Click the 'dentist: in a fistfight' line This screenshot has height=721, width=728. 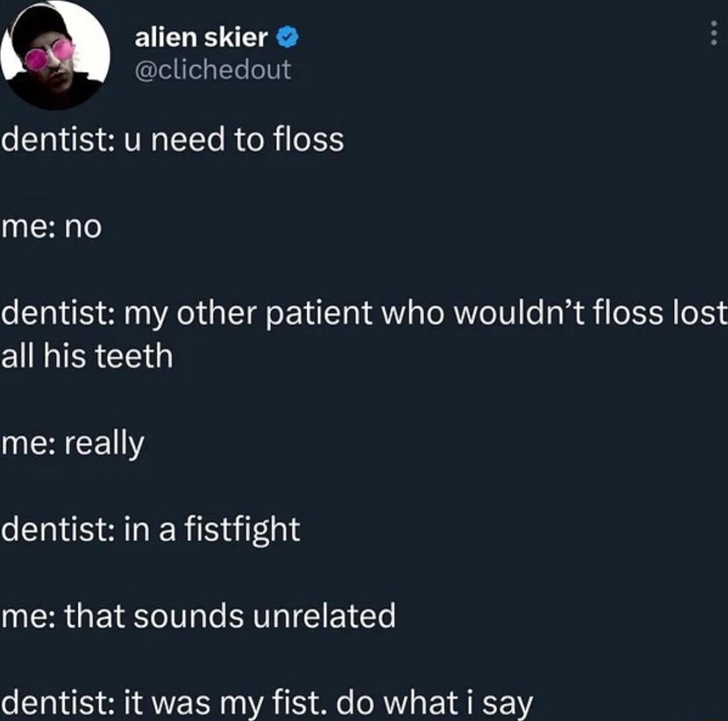(x=151, y=530)
